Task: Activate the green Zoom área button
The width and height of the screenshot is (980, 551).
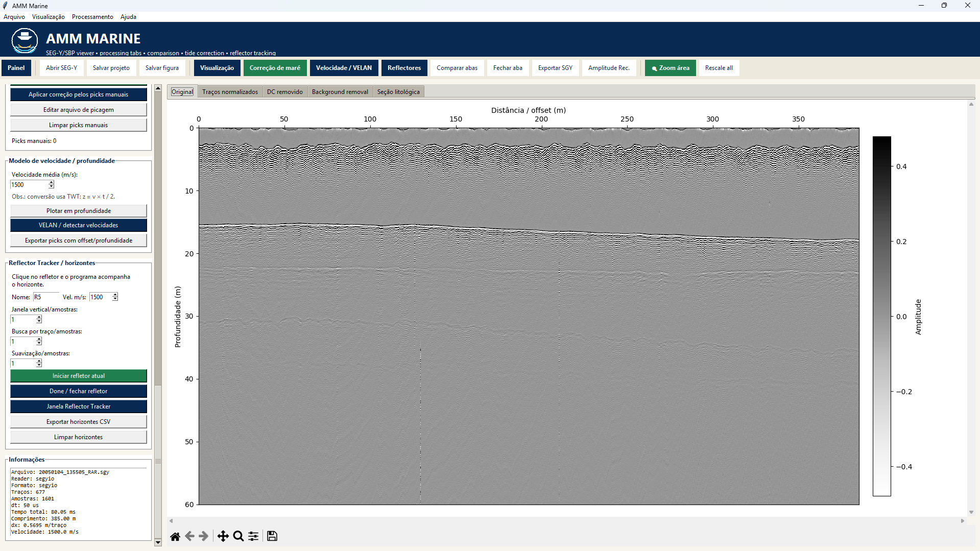Action: (670, 68)
